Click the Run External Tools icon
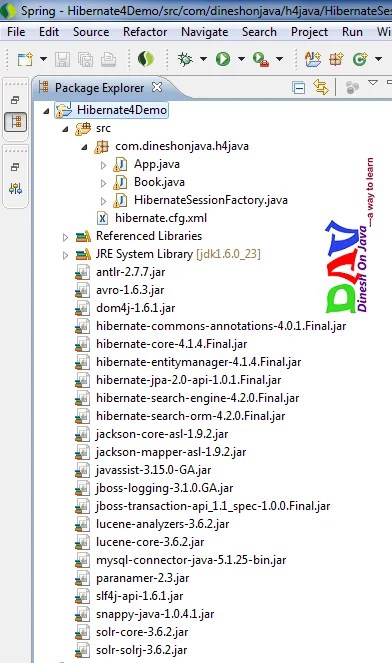392x663 pixels. tap(261, 59)
